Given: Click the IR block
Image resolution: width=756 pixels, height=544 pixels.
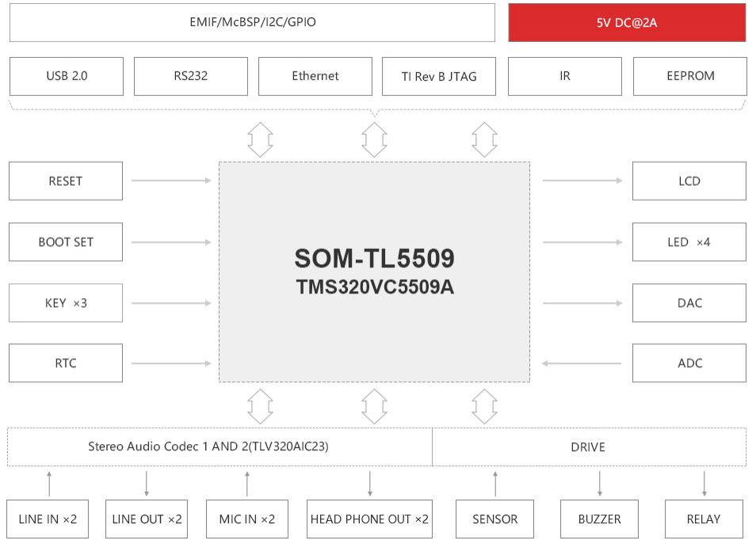Looking at the screenshot, I should pos(565,76).
